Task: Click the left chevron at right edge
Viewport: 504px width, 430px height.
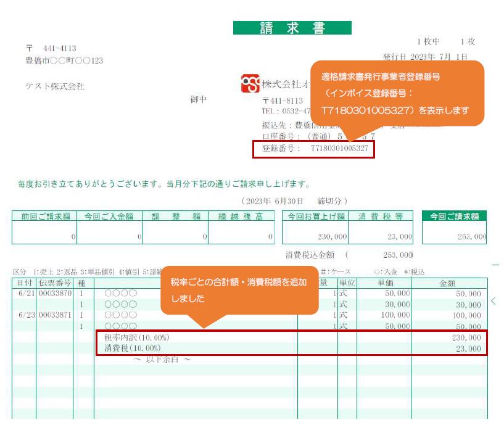Action: (494, 300)
